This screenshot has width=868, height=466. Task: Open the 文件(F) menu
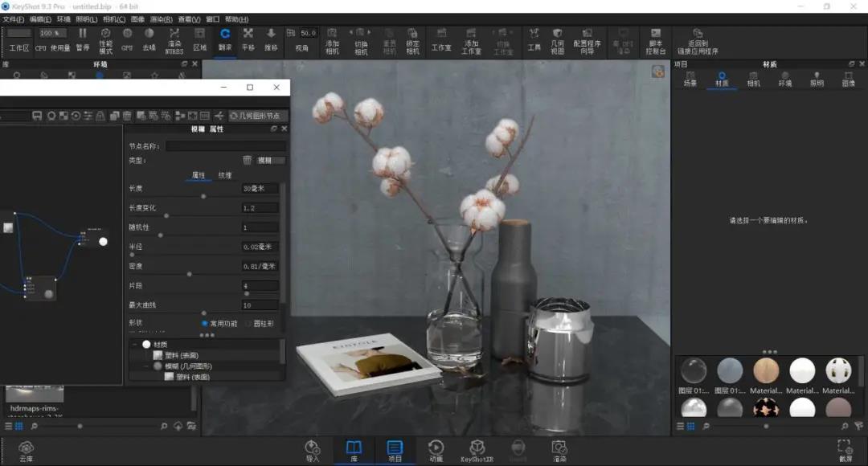point(14,19)
